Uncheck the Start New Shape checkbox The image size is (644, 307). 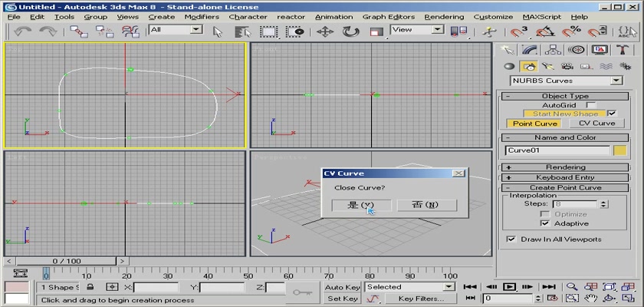click(x=612, y=114)
